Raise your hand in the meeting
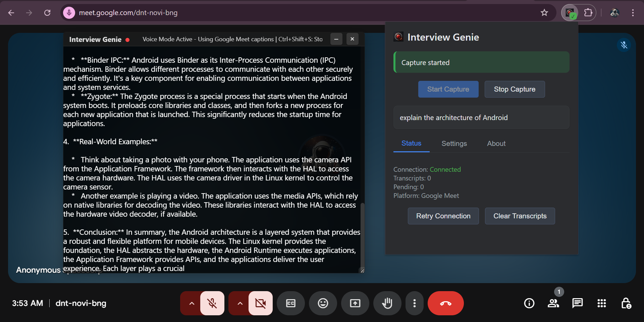This screenshot has width=644, height=322. (387, 303)
